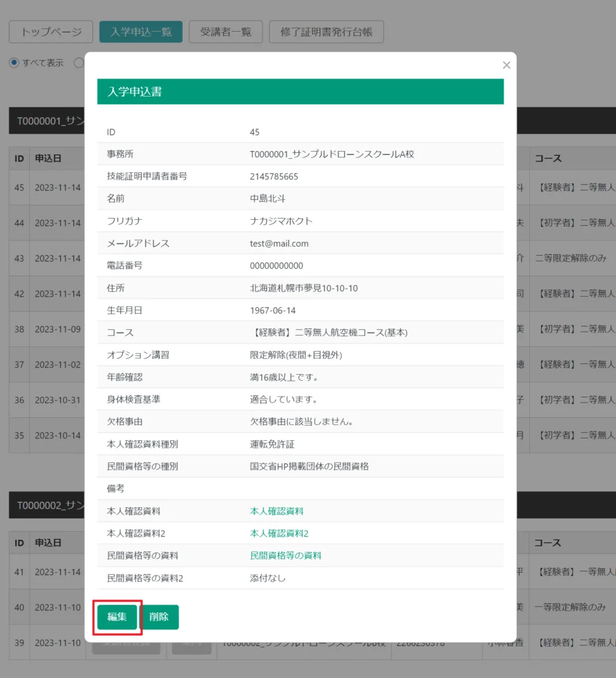
Task: Click the ID 44 row's application date
Action: (58, 223)
